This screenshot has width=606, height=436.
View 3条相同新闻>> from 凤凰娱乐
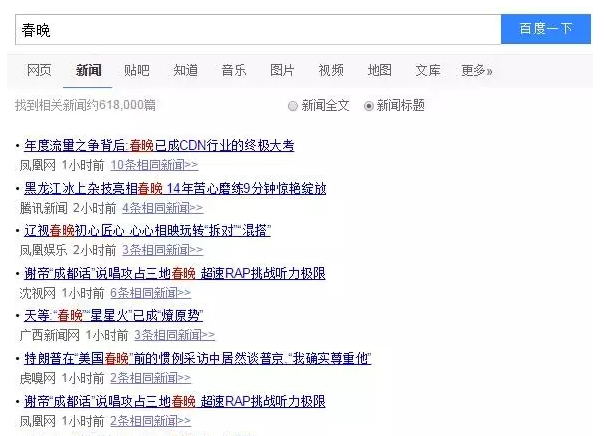(163, 250)
